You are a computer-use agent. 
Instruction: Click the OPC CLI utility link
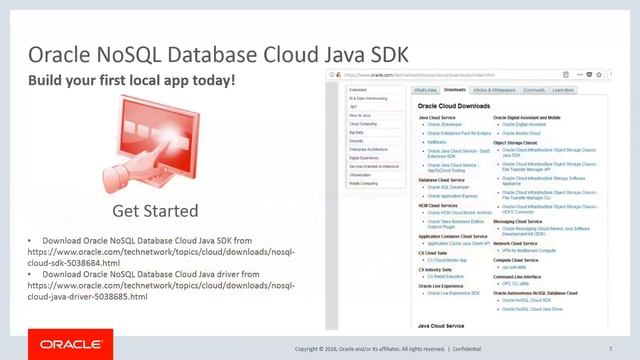[515, 284]
